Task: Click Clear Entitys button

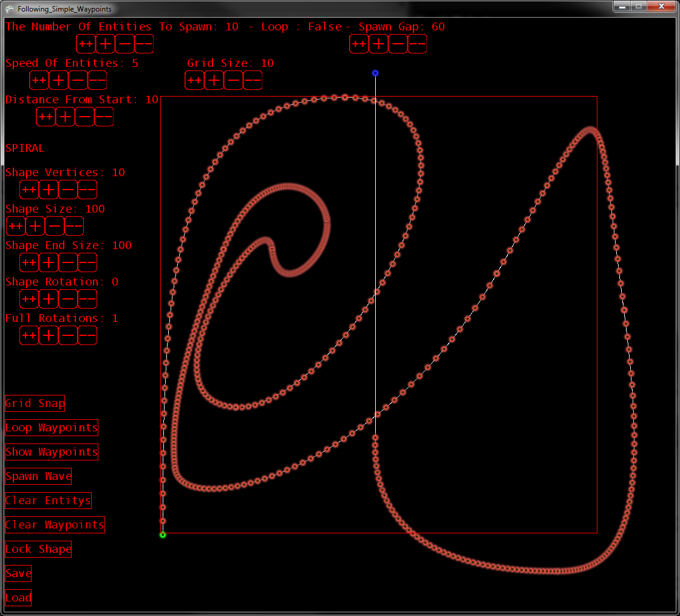Action: [48, 501]
